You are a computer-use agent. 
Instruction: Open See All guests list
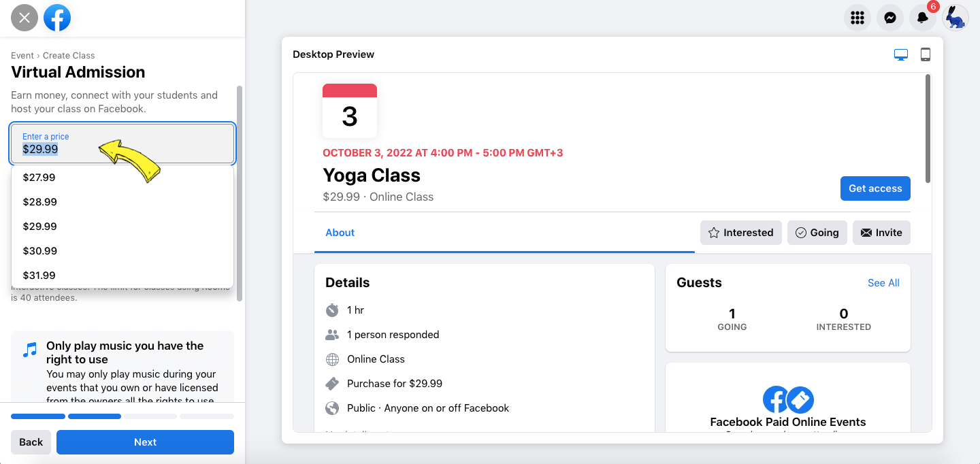(x=883, y=282)
